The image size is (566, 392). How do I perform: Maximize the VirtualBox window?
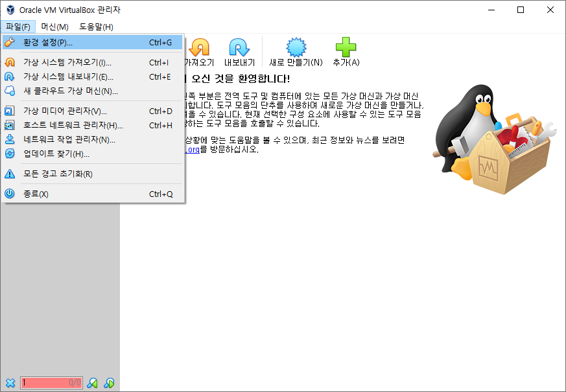click(521, 10)
